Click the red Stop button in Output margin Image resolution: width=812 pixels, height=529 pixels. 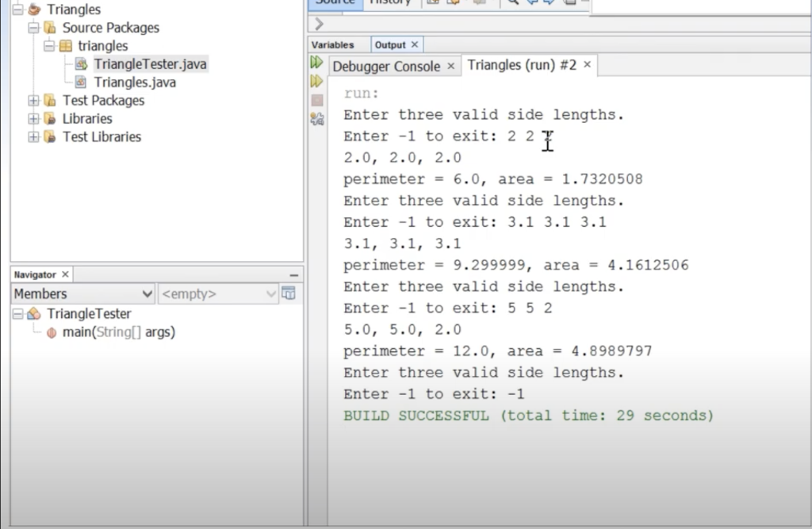(316, 98)
